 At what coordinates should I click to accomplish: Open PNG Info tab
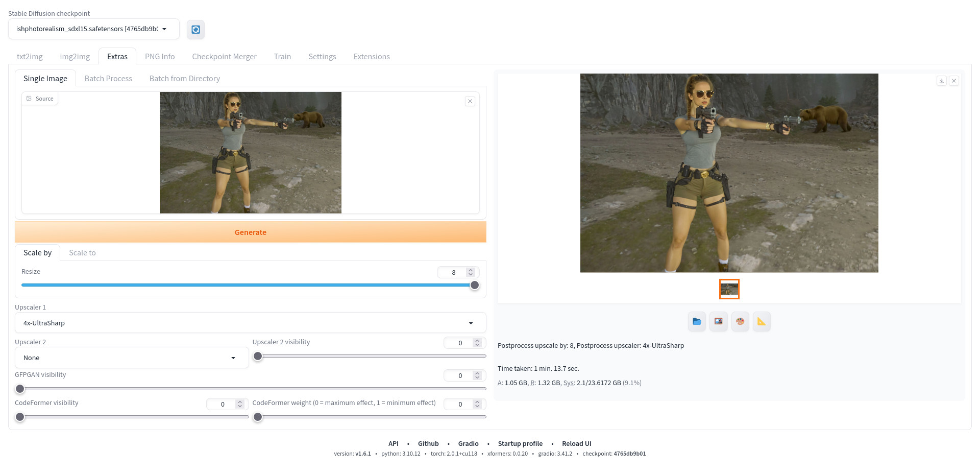pyautogui.click(x=160, y=56)
